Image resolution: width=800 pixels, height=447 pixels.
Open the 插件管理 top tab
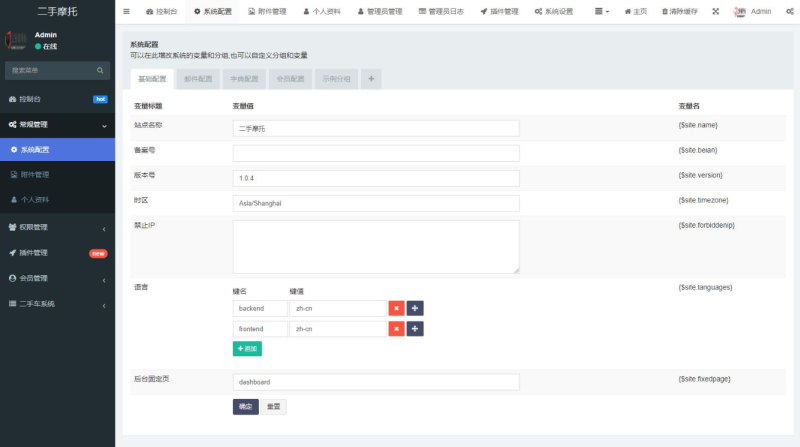(x=499, y=11)
